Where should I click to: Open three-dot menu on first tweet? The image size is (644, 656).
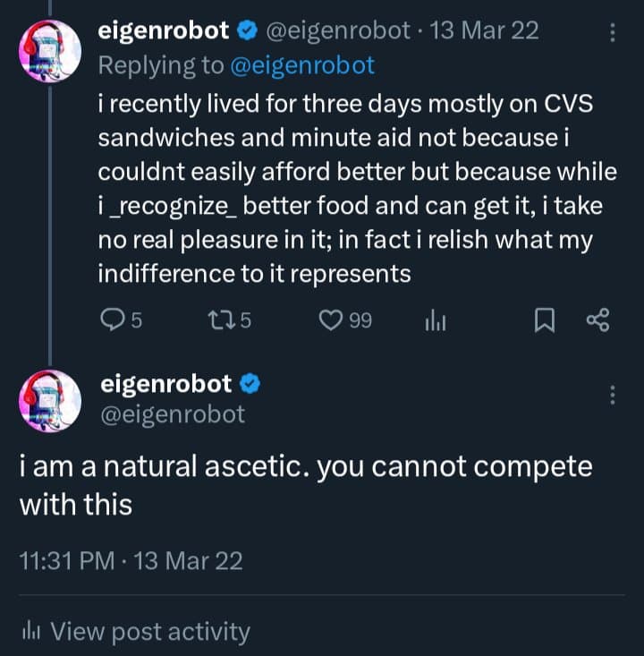[613, 32]
